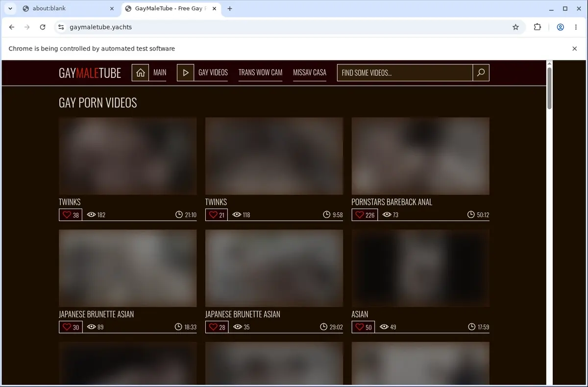The width and height of the screenshot is (588, 387).
Task: Click the clock icon beside 50:12
Action: pyautogui.click(x=471, y=215)
